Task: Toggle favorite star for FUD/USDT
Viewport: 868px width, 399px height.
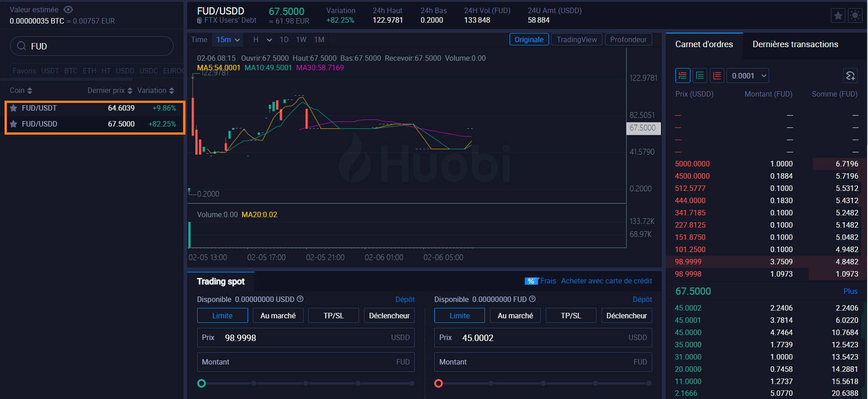Action: 14,108
